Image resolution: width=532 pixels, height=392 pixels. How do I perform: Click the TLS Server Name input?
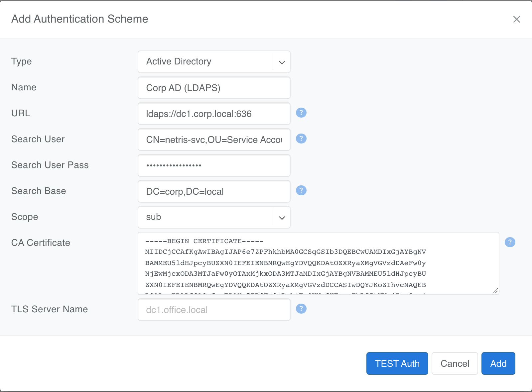tap(214, 310)
